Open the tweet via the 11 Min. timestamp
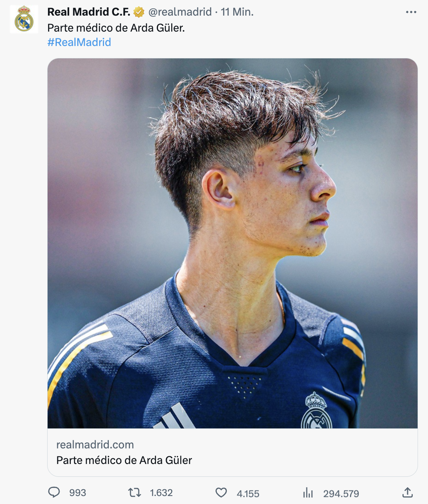The height and width of the screenshot is (504, 428). pyautogui.click(x=237, y=12)
